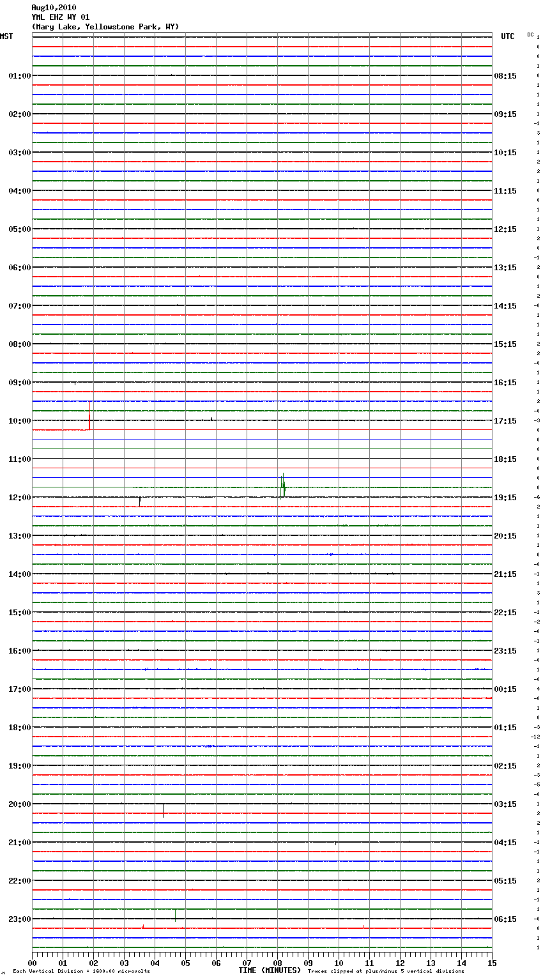Click the 00 minute tick label on bottom axis
The width and height of the screenshot is (543, 980).
tap(33, 963)
